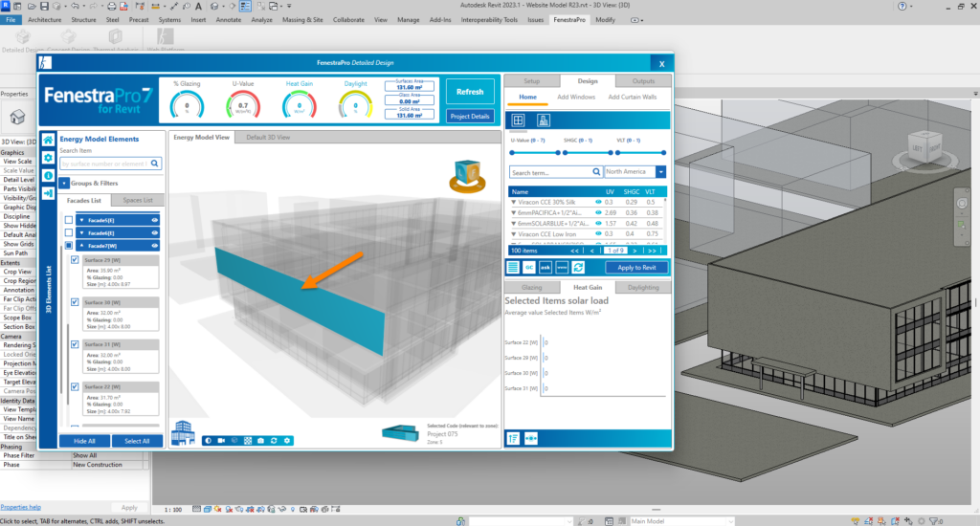The height and width of the screenshot is (526, 980).
Task: Toggle contrast icon in the view toolbar
Action: pos(208,441)
